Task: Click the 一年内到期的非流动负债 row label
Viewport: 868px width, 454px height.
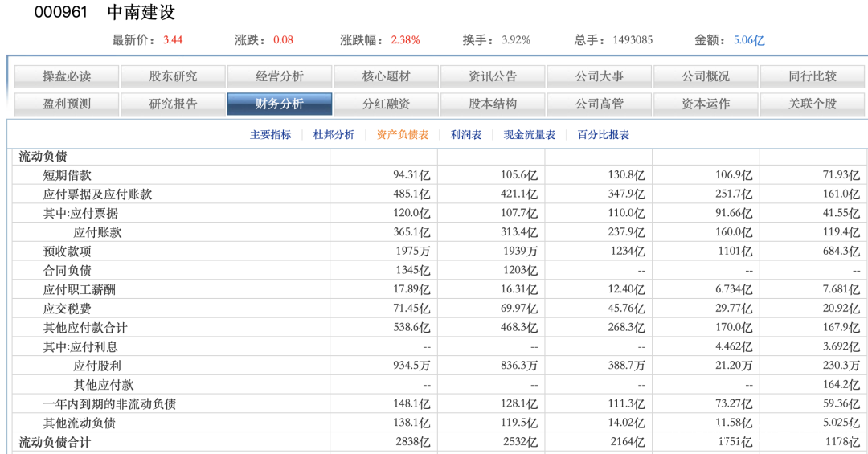Action: coord(109,404)
